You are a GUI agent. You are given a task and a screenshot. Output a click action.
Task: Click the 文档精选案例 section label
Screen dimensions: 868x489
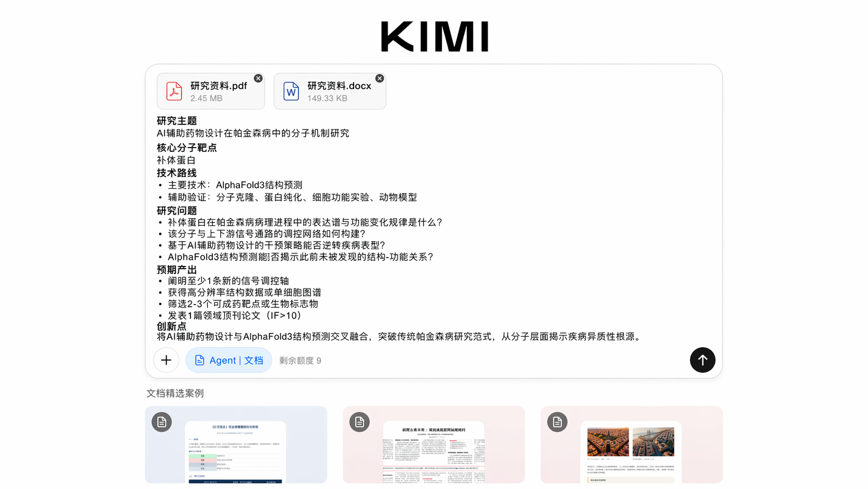(x=175, y=393)
